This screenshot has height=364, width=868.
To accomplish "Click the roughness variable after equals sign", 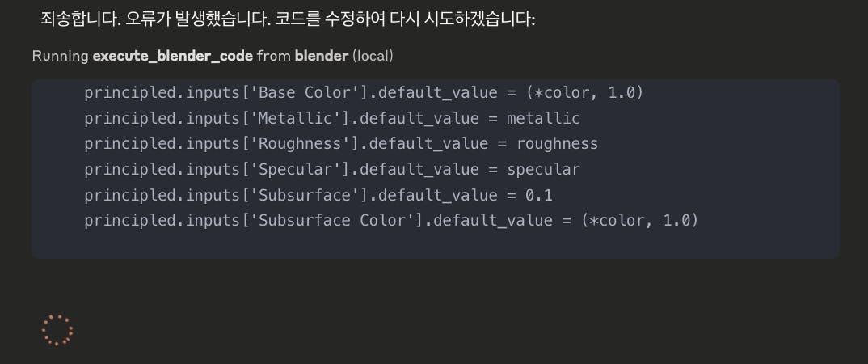I will click(558, 144).
